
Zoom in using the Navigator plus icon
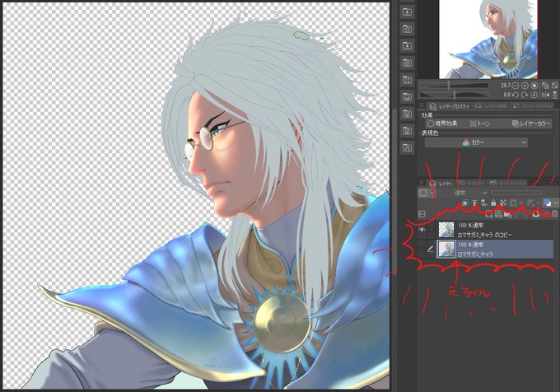coord(525,86)
